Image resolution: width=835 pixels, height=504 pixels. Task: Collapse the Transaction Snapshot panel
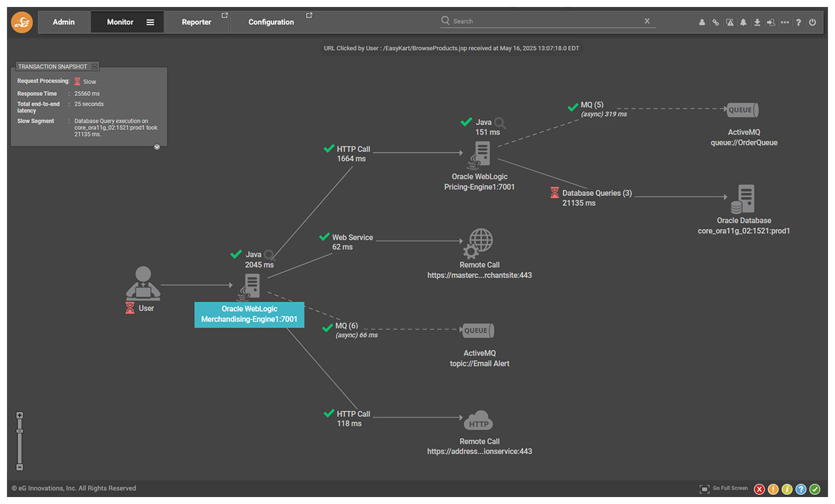(x=95, y=67)
